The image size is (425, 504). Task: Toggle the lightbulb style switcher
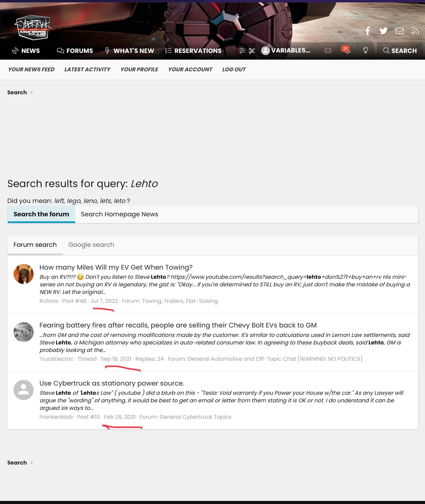pyautogui.click(x=365, y=50)
